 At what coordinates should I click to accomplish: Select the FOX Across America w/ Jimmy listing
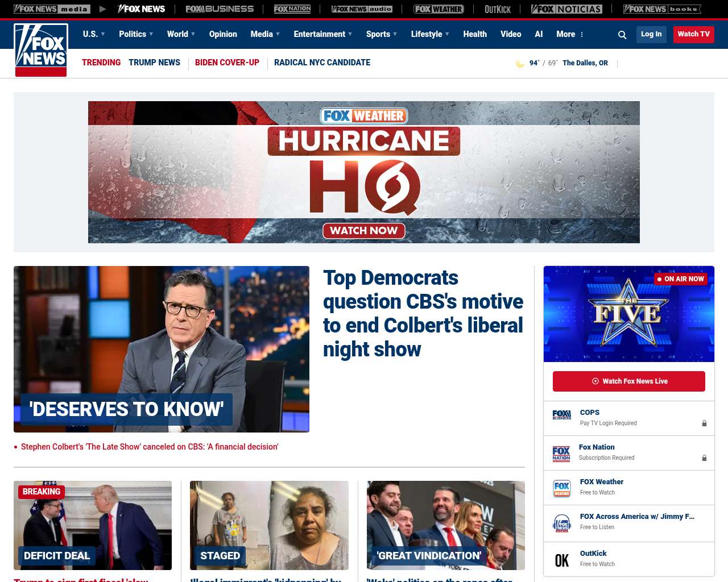[629, 522]
